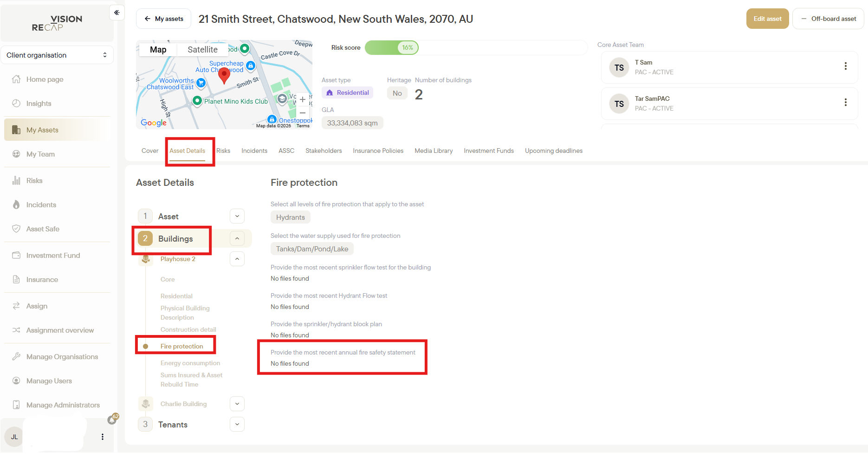Click the Residential asset type badge
Viewport: 868px width, 460px height.
348,92
